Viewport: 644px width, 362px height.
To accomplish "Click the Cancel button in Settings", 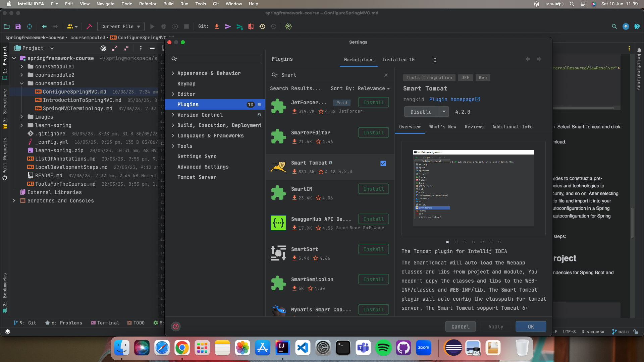I will point(460,327).
